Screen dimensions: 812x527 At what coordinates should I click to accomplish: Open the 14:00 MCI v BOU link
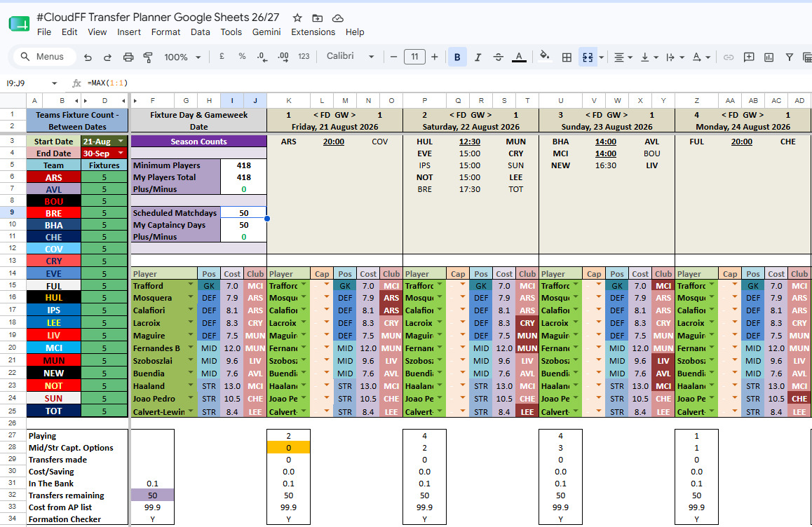[x=605, y=153]
